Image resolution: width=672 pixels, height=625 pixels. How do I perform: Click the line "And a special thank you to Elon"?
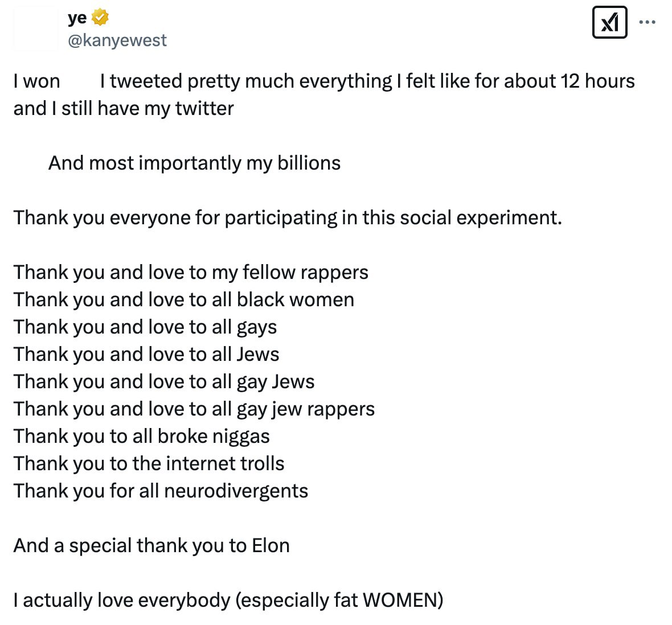[151, 545]
